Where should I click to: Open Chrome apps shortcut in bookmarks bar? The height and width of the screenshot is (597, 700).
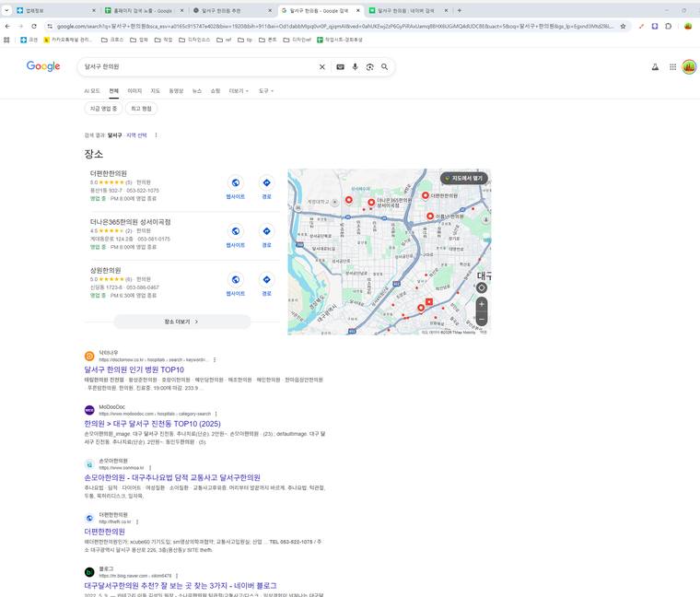coord(6,40)
